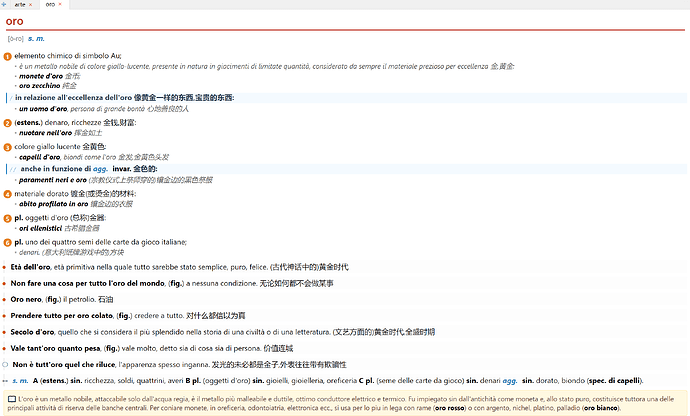Select the 'oro' tab
This screenshot has height=416, width=690.
coord(50,5)
